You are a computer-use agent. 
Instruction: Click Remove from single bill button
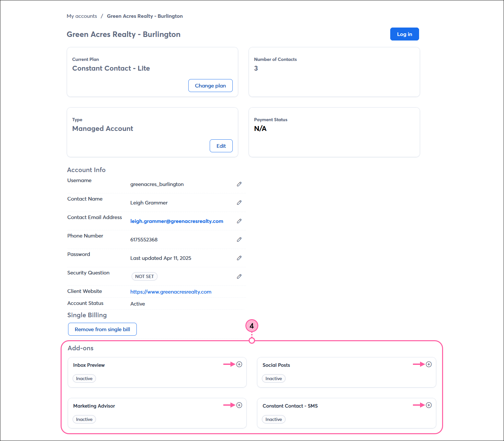coord(102,329)
